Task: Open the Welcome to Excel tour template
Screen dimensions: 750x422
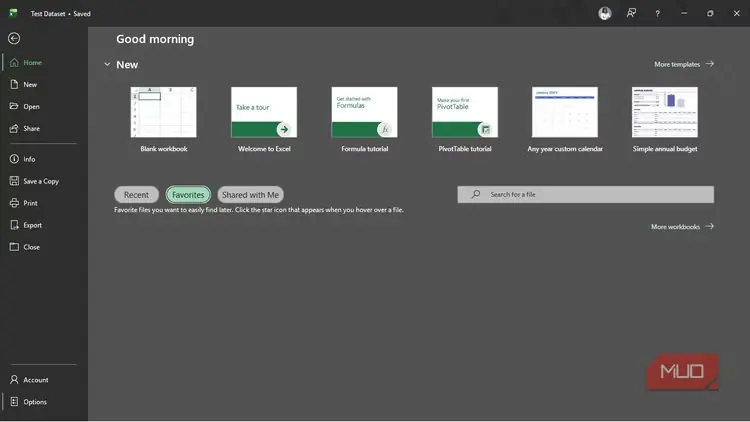Action: [264, 120]
